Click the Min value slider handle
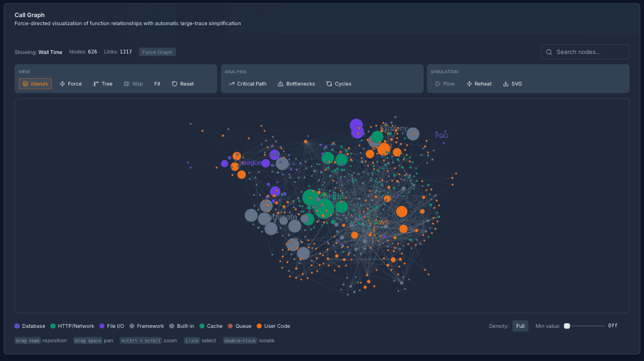 [x=567, y=326]
